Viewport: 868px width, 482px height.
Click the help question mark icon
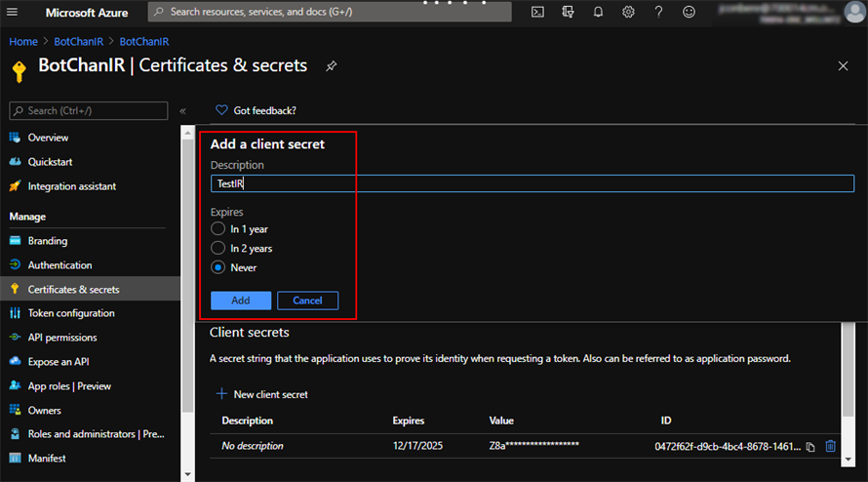point(658,12)
